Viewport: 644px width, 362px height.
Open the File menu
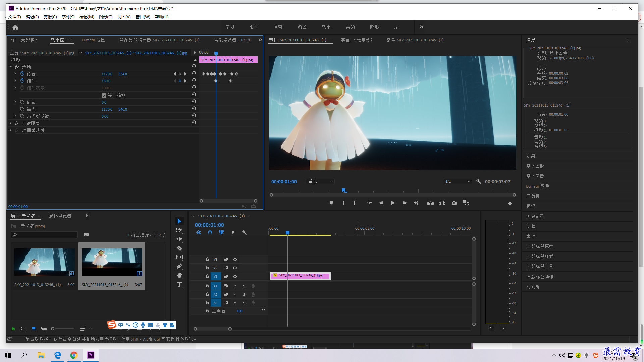pyautogui.click(x=14, y=17)
